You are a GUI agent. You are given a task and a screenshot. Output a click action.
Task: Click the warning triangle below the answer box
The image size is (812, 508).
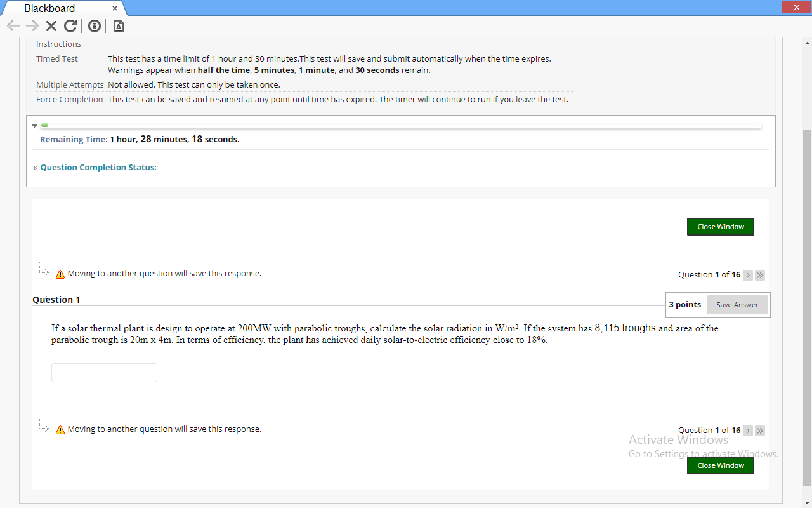click(60, 429)
